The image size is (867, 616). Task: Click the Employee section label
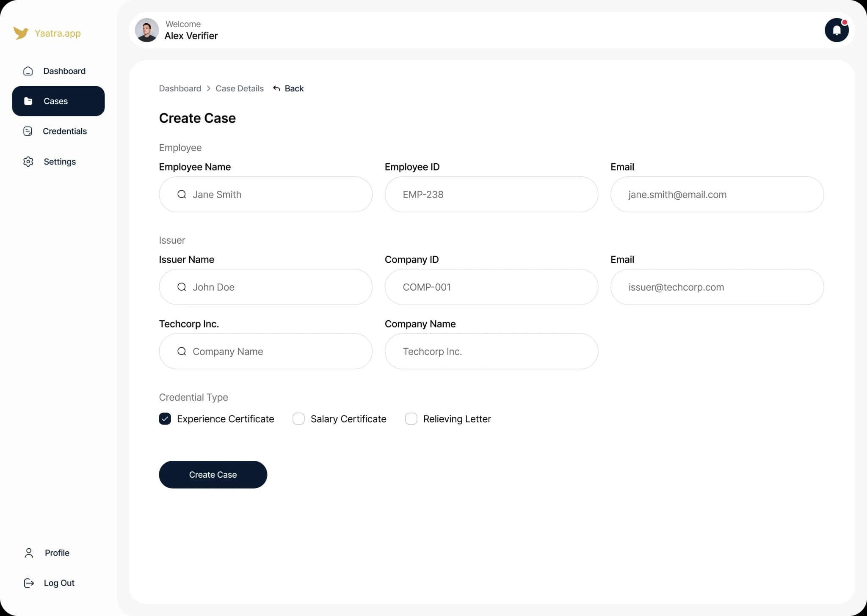click(x=180, y=148)
